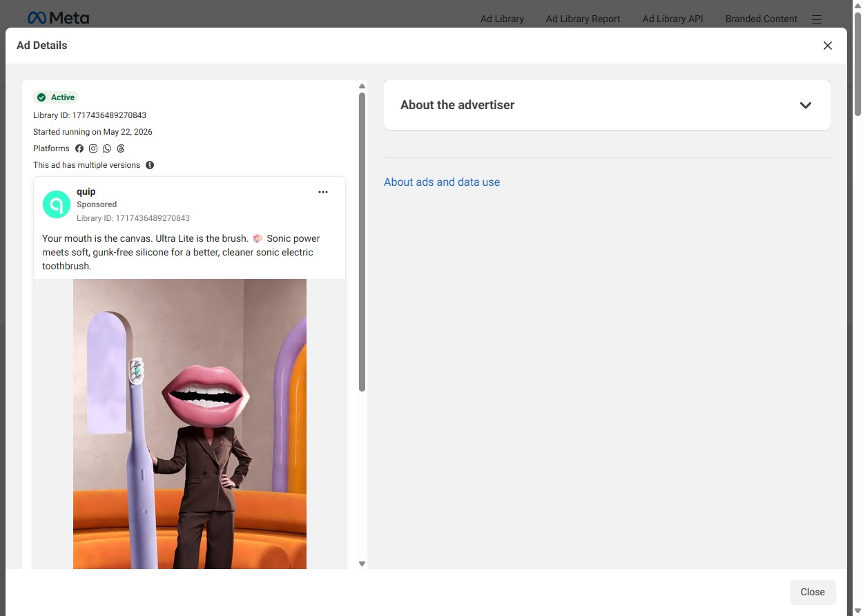Screen dimensions: 863x616
Task: Click the WhatsApp platform icon
Action: tap(107, 148)
